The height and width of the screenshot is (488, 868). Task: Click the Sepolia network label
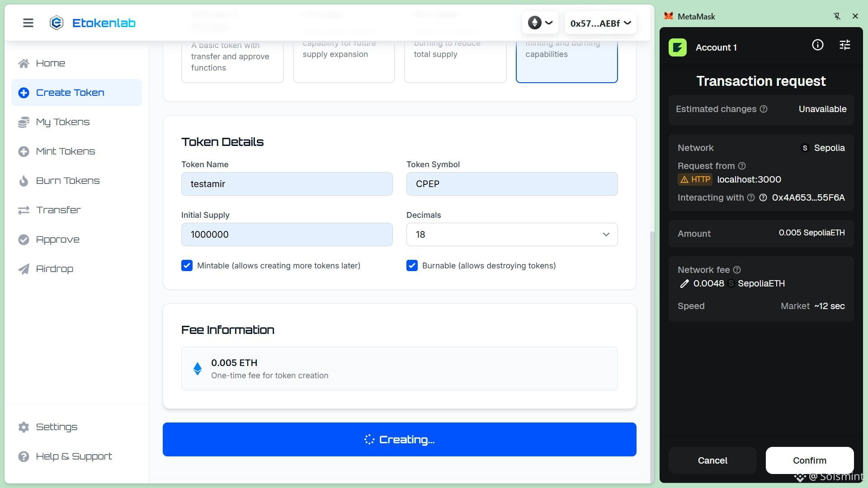coord(829,148)
